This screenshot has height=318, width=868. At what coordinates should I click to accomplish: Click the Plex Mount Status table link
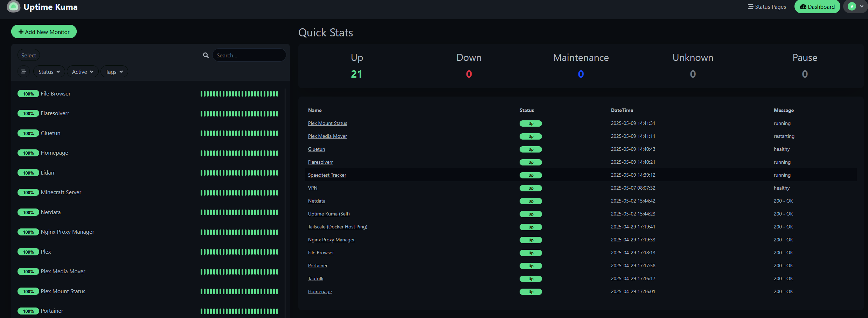tap(327, 123)
